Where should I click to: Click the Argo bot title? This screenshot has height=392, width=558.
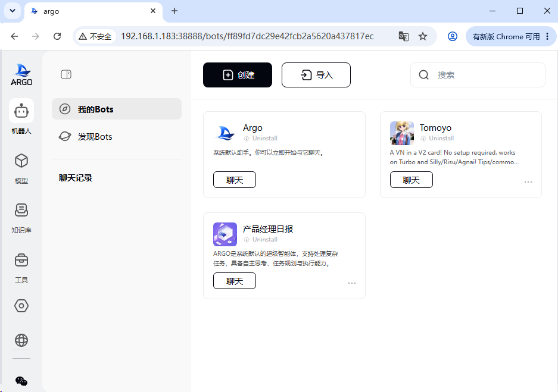coord(252,128)
